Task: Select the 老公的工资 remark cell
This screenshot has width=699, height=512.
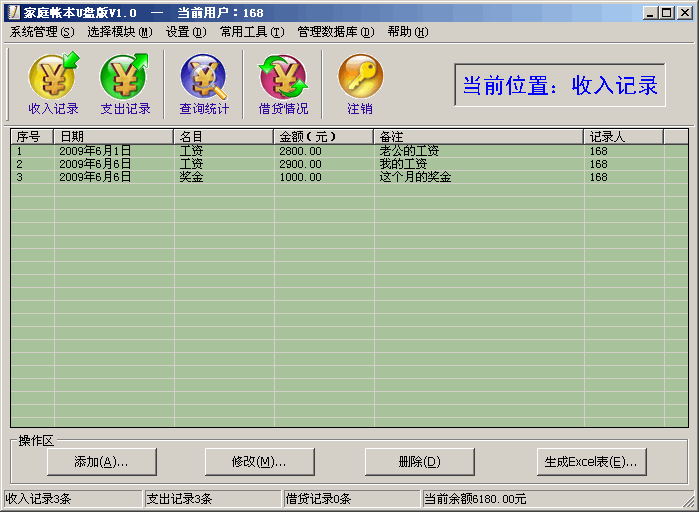Action: point(479,151)
